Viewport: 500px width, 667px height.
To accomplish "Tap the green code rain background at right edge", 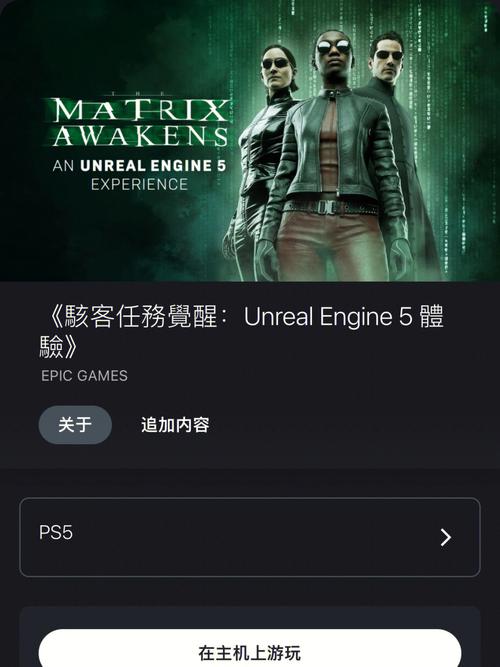I will coord(472,140).
